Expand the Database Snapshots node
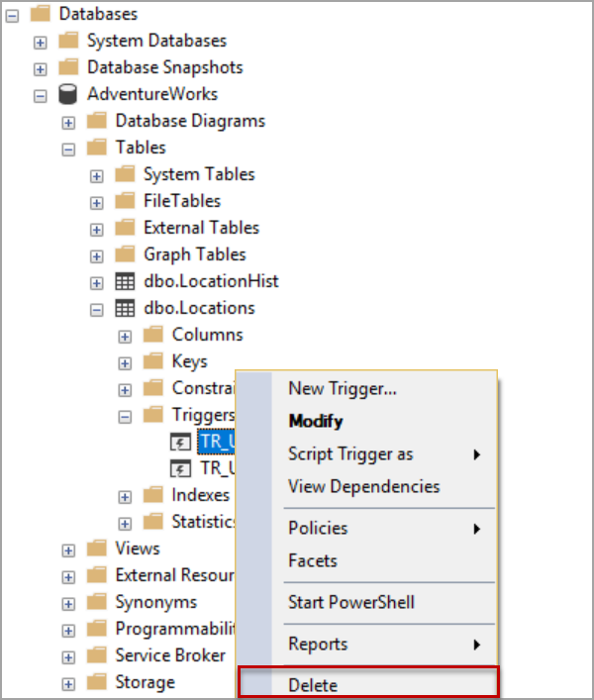 coord(41,68)
